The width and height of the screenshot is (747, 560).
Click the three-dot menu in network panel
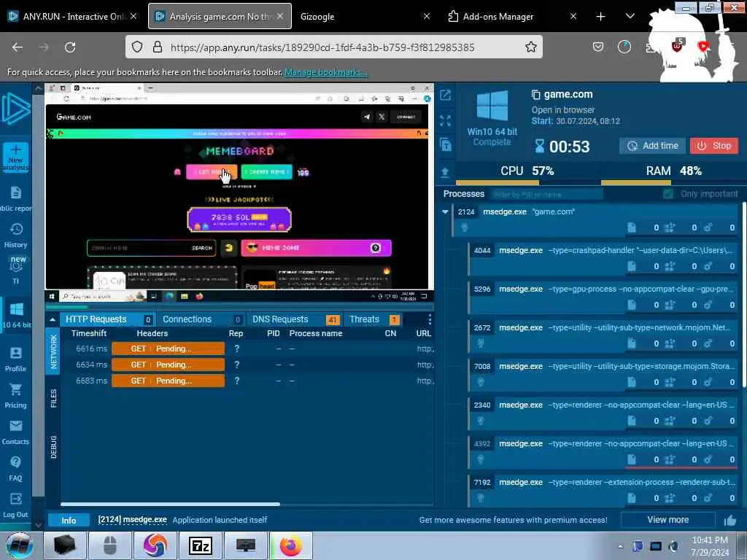(430, 319)
